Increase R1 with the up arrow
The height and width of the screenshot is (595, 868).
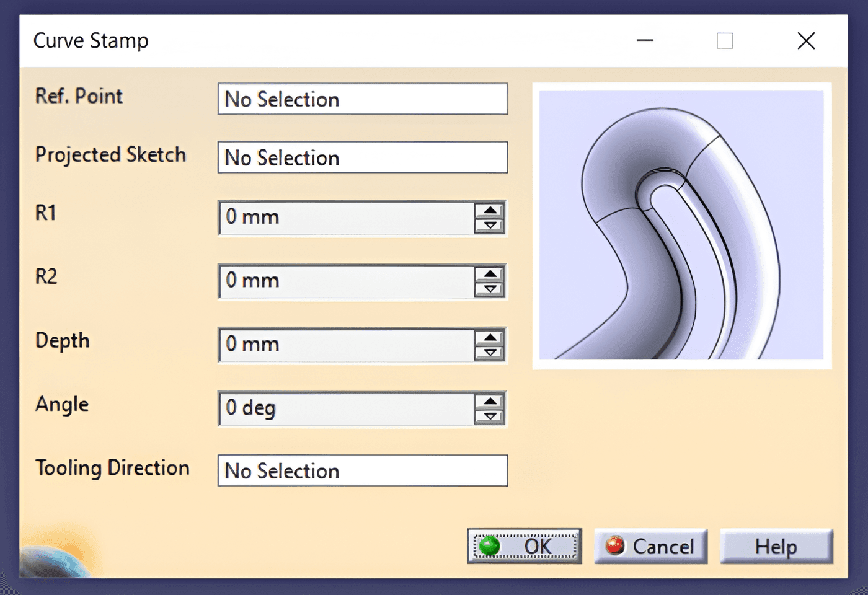pyautogui.click(x=490, y=210)
